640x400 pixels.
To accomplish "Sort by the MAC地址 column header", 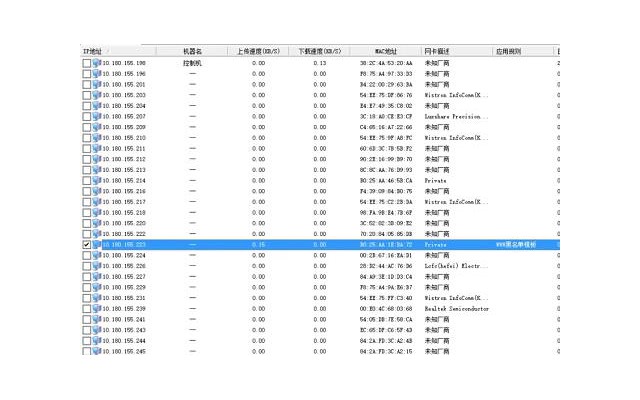I will (386, 51).
